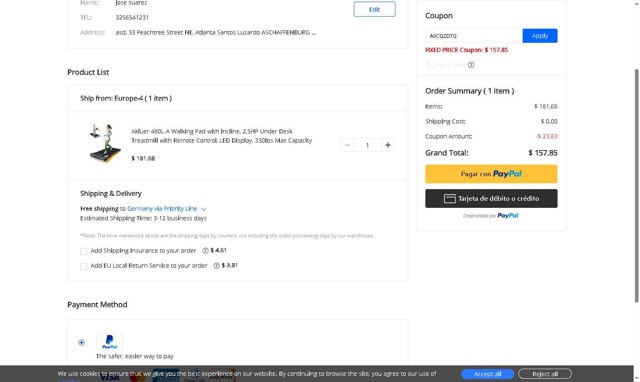640x382 pixels.
Task: Enable Add Shipping Insurance checkbox
Action: pos(84,251)
